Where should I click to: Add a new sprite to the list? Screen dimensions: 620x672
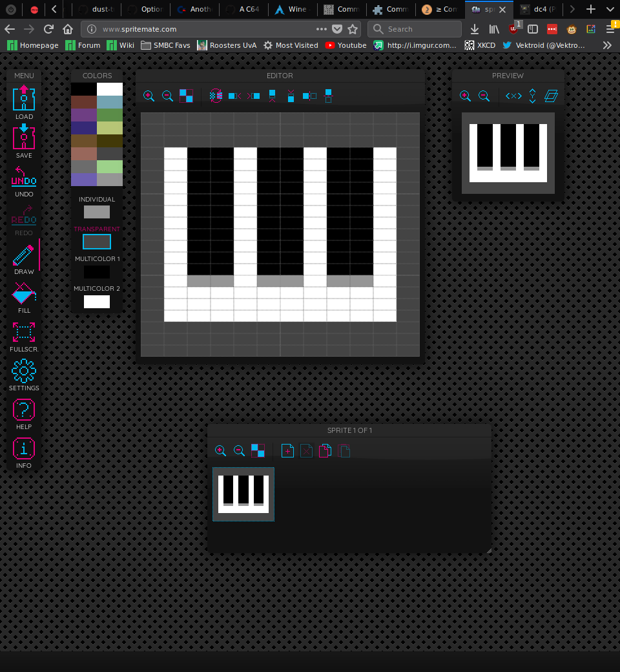pyautogui.click(x=288, y=450)
